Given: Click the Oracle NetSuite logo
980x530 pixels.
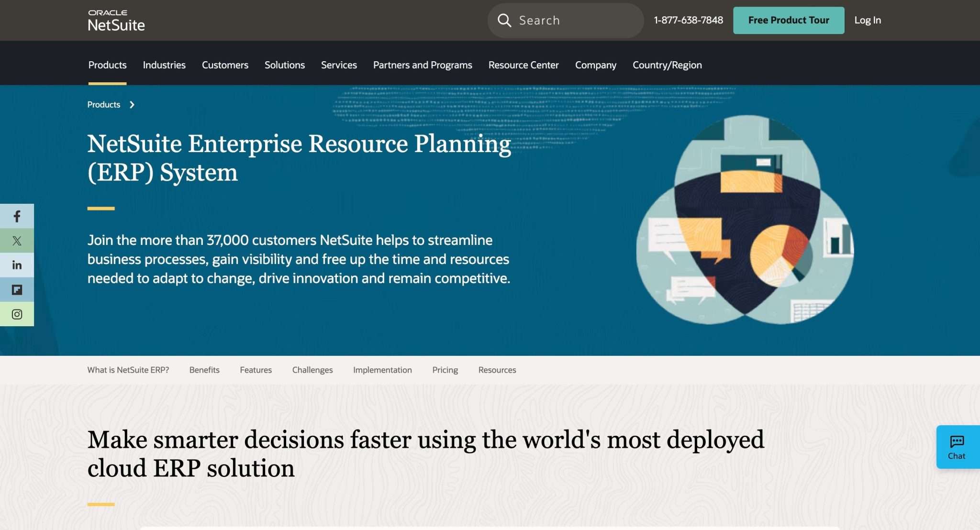Looking at the screenshot, I should 116,20.
